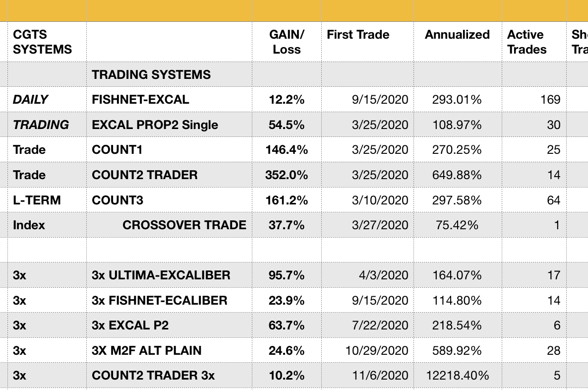
Task: Click the 4/3/2020 first trade date
Action: coord(384,275)
